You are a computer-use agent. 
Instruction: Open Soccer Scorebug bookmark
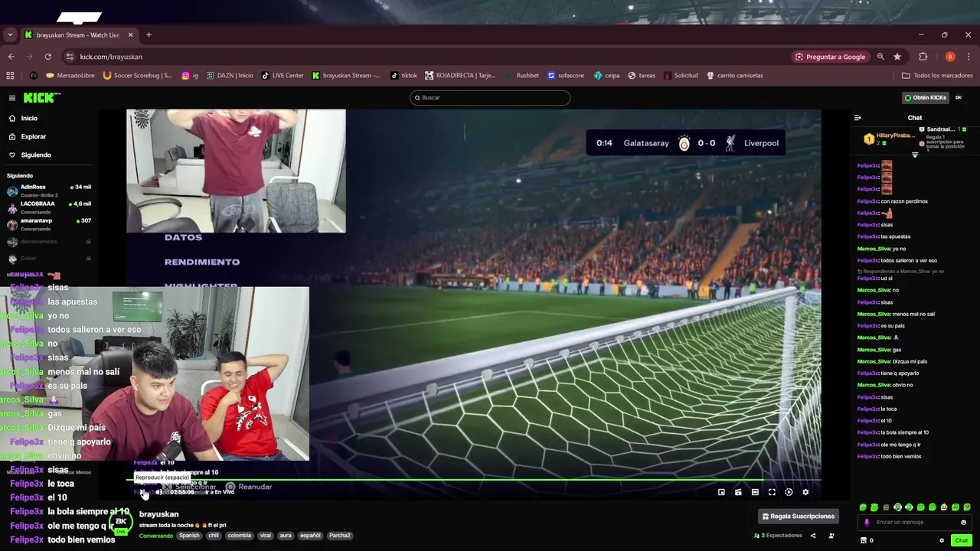tap(137, 75)
